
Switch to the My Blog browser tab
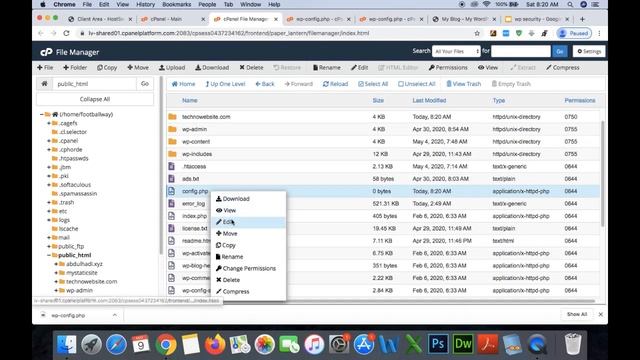tap(463, 19)
